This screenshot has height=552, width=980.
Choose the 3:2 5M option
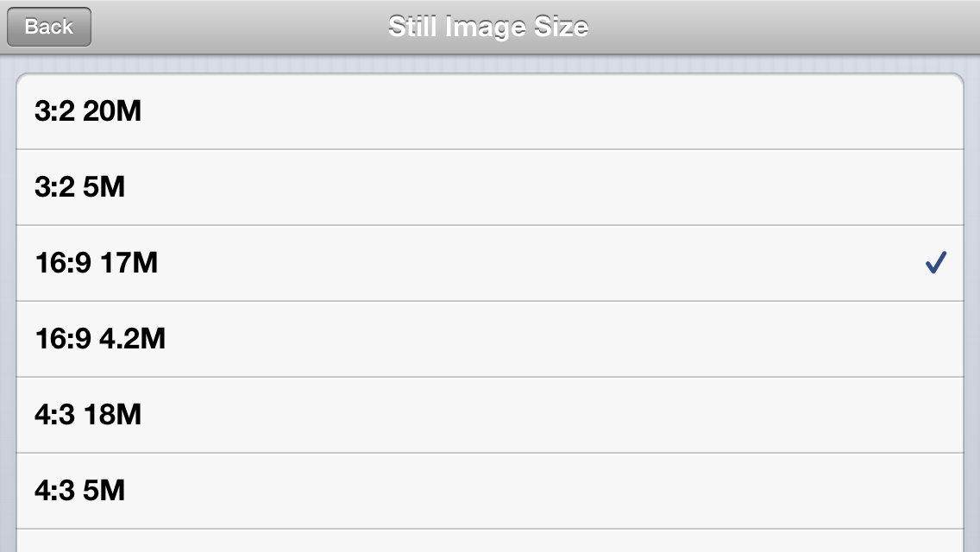click(489, 188)
